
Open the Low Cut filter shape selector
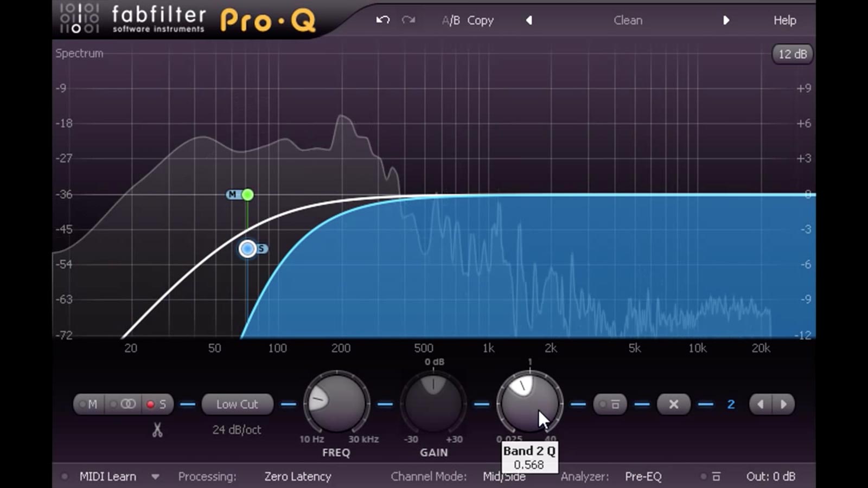click(x=237, y=404)
